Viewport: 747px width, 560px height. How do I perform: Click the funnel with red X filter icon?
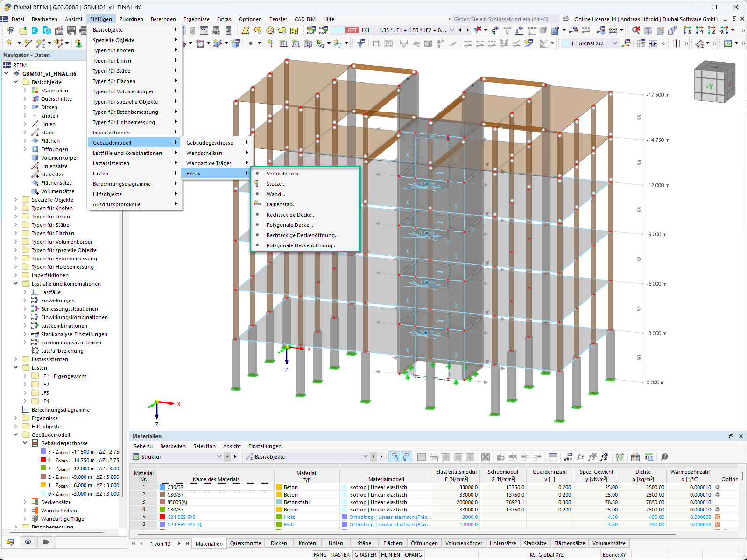tap(477, 30)
